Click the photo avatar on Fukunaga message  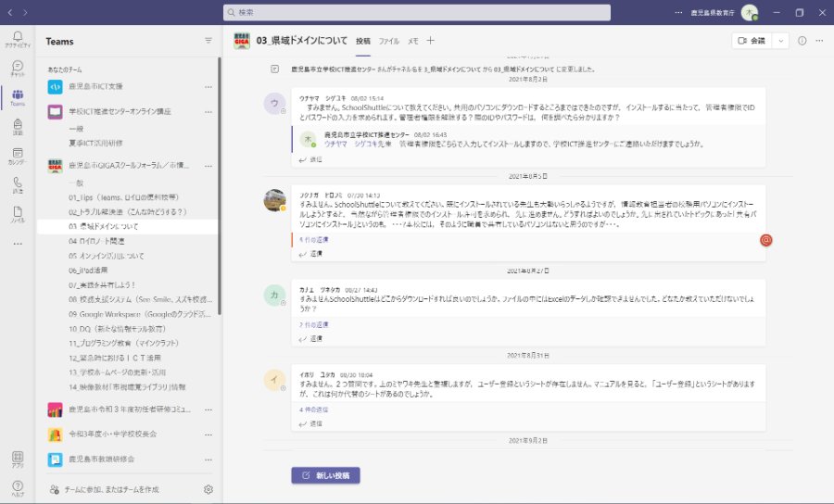click(274, 200)
